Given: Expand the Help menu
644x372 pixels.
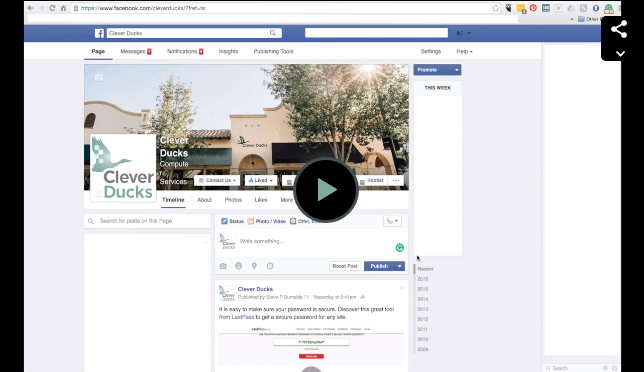Looking at the screenshot, I should [464, 51].
